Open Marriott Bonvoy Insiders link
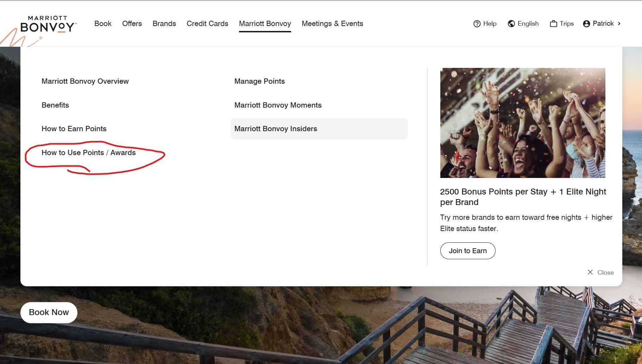The width and height of the screenshot is (642, 364). 319,129
